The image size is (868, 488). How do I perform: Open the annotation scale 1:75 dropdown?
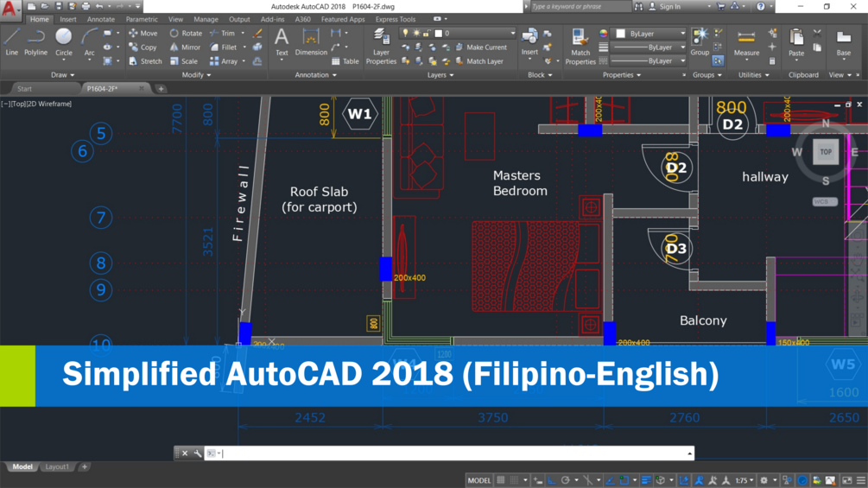click(744, 480)
